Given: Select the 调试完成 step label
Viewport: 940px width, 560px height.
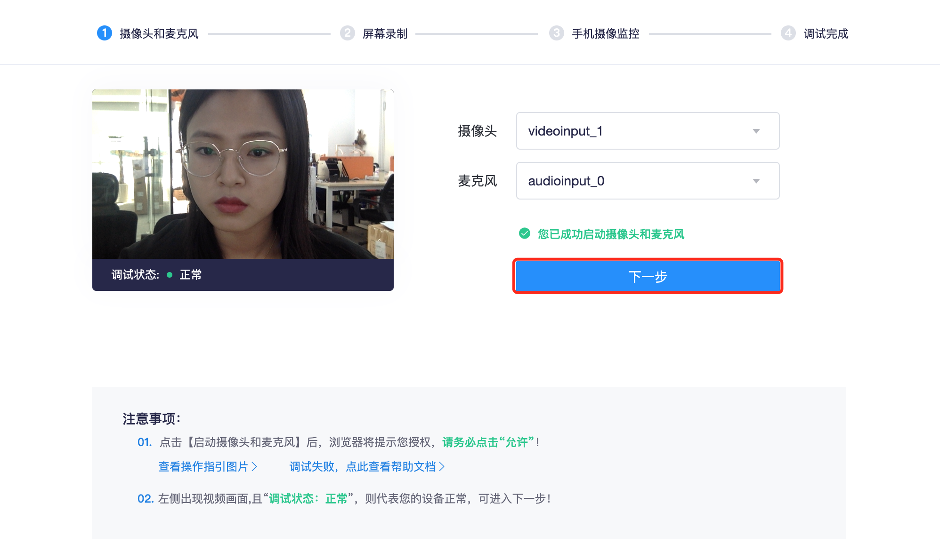Looking at the screenshot, I should [x=826, y=33].
